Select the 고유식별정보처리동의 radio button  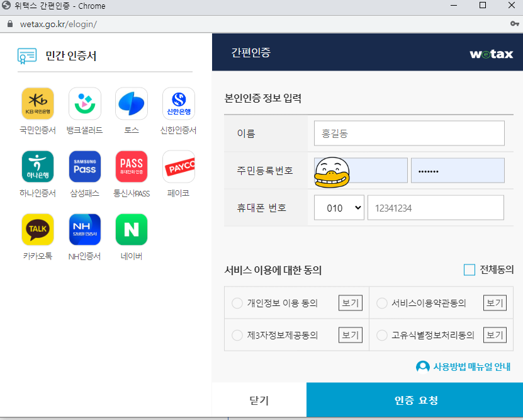point(382,335)
